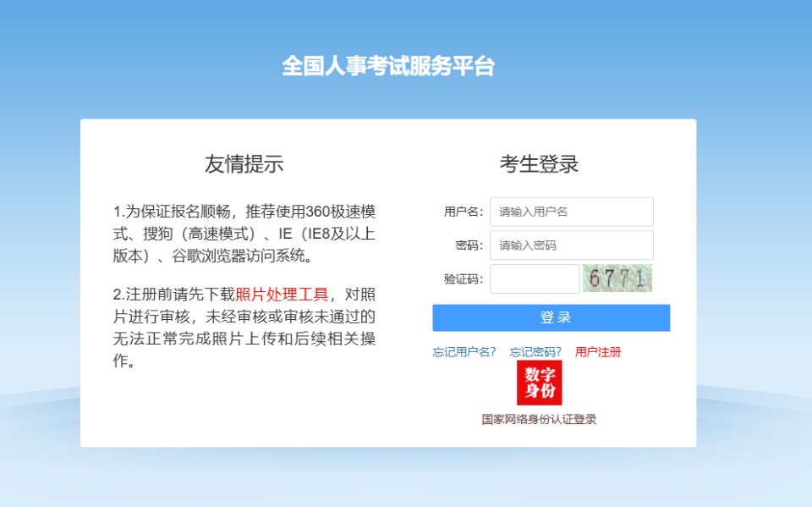Image resolution: width=812 pixels, height=507 pixels.
Task: Focus the 用户名 username input field
Action: click(x=572, y=212)
